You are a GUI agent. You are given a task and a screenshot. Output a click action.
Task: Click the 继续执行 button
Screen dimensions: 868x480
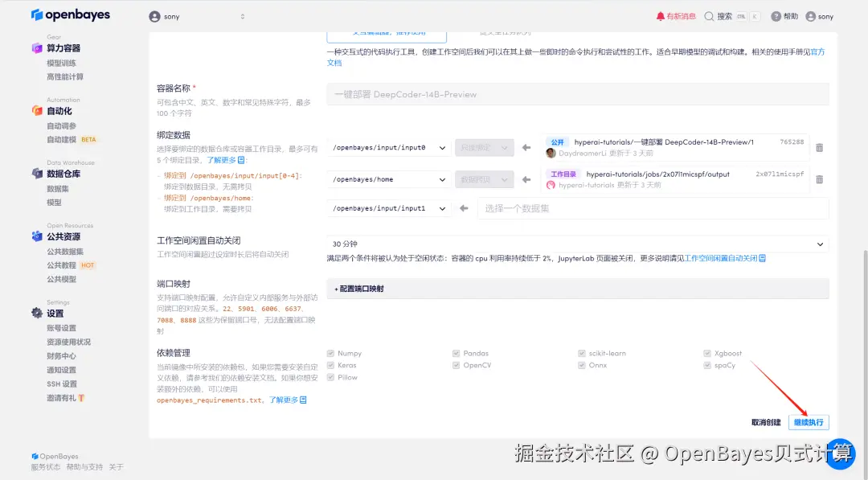point(809,422)
